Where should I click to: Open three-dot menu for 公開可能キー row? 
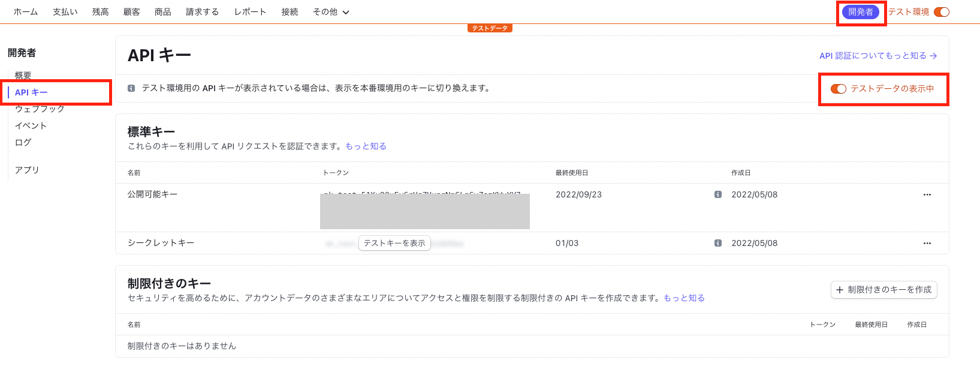(927, 194)
